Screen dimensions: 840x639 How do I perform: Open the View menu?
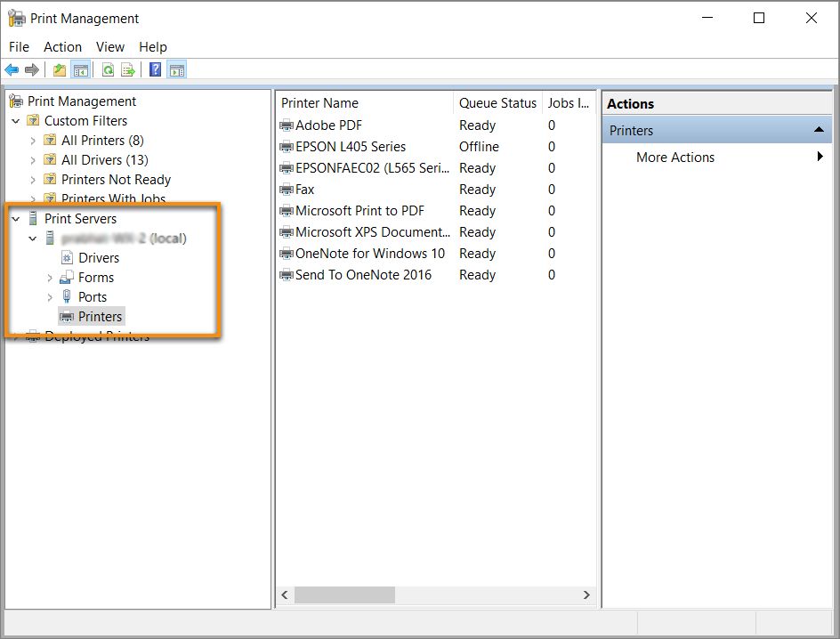109,46
